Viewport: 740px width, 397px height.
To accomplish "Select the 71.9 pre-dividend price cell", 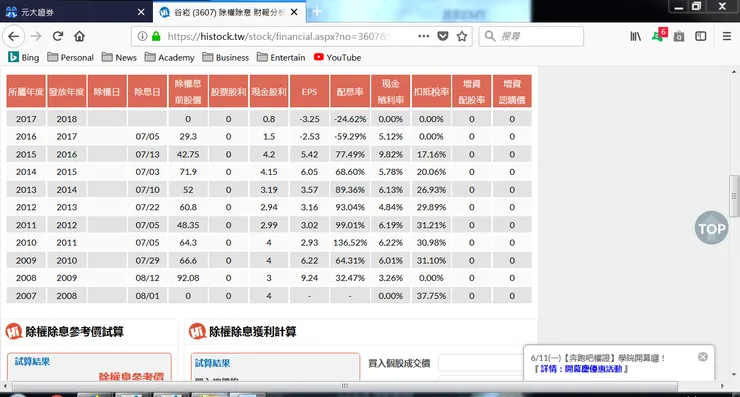I will point(188,172).
